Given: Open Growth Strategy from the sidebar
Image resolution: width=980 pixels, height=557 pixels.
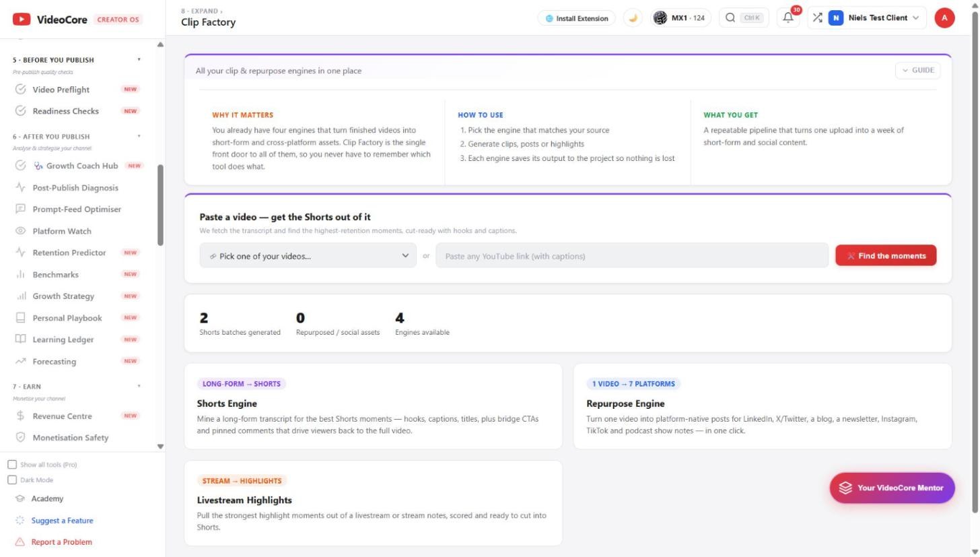Looking at the screenshot, I should (x=63, y=296).
